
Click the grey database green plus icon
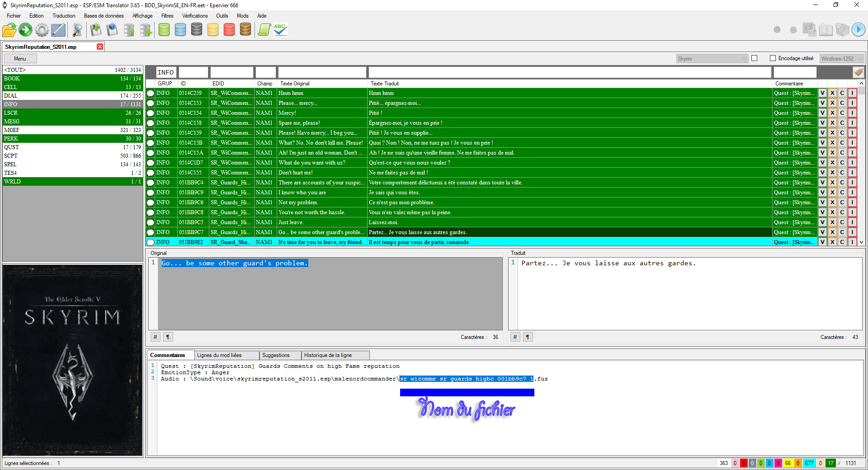[146, 30]
